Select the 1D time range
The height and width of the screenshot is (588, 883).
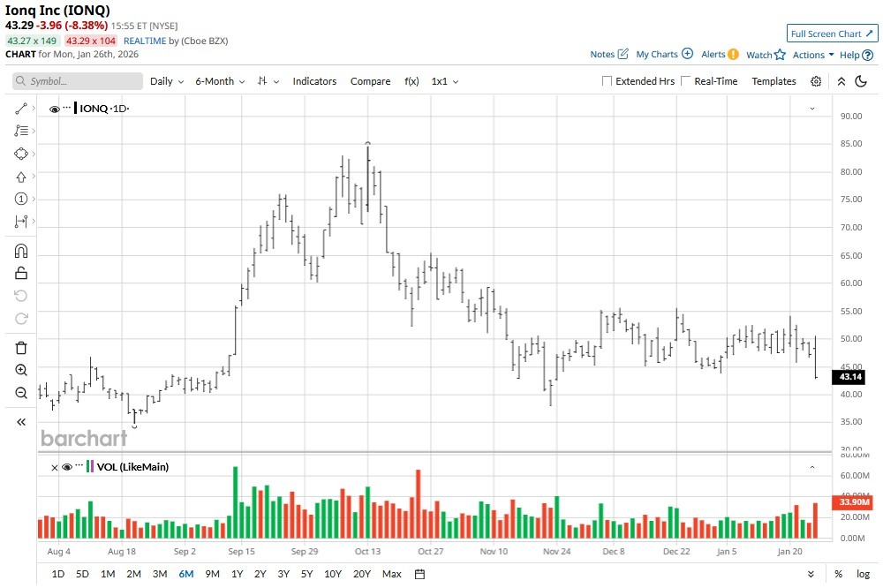58,574
